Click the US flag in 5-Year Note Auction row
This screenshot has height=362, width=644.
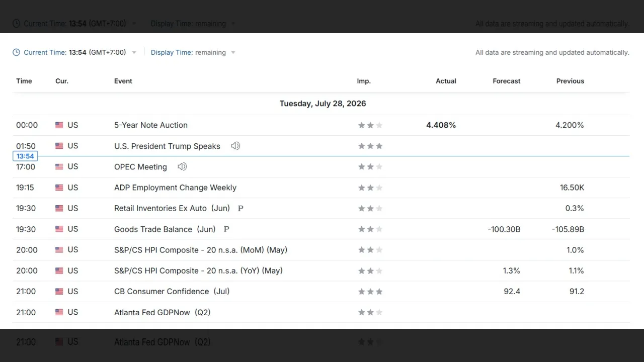pyautogui.click(x=59, y=125)
